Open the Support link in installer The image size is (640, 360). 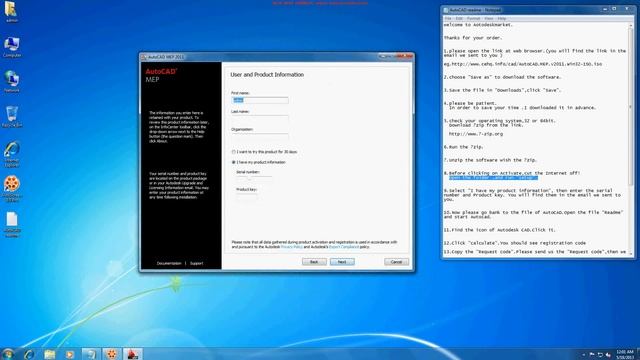[x=196, y=264]
